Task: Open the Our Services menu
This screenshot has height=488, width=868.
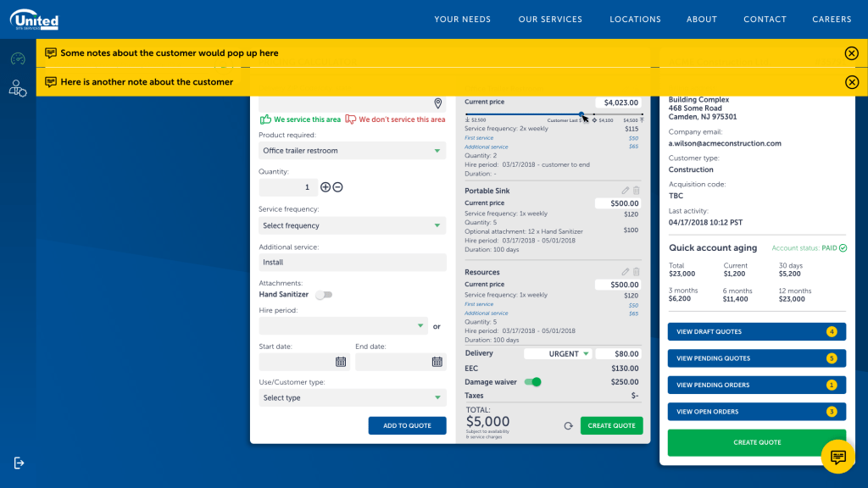Action: coord(550,19)
